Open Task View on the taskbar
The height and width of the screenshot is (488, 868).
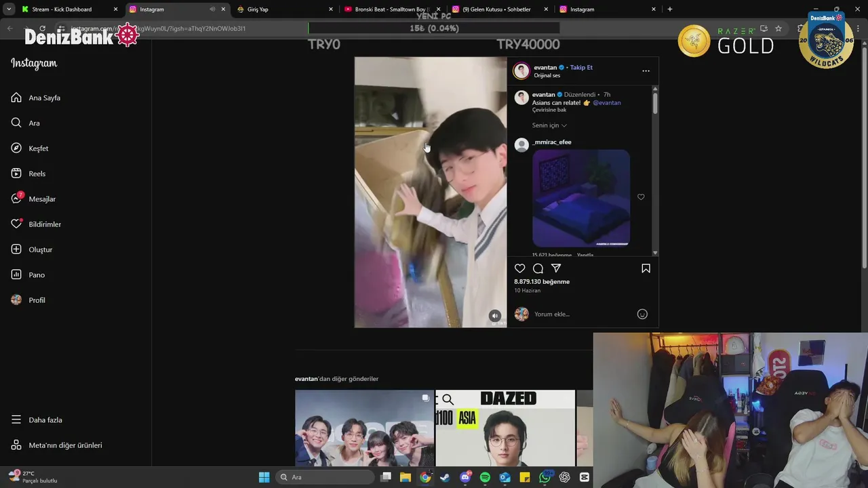[386, 477]
